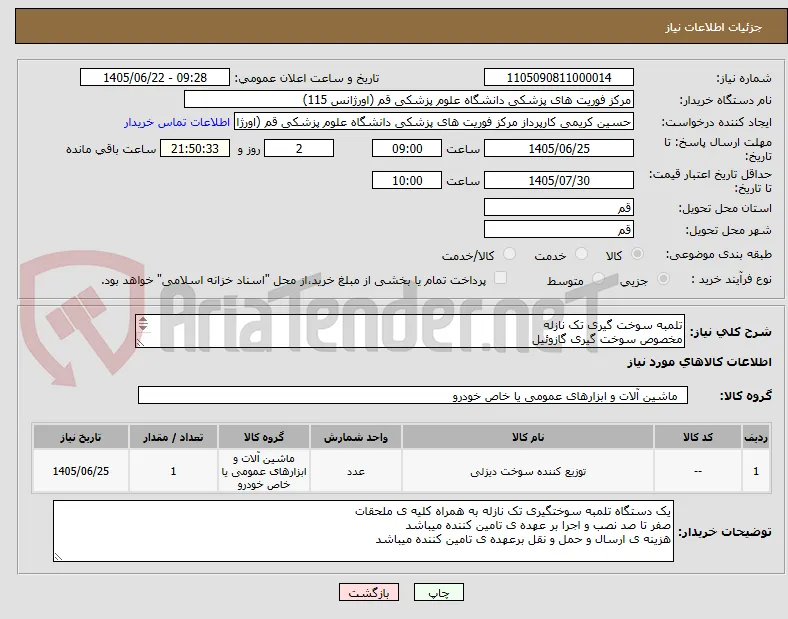Click the شماره نیاز field 1105090811000014

(558, 77)
